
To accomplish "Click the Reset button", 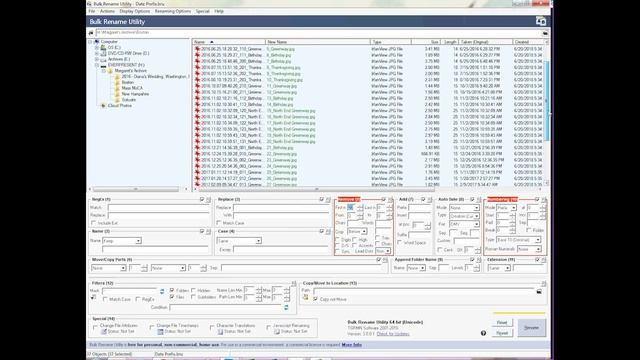I will (x=502, y=322).
